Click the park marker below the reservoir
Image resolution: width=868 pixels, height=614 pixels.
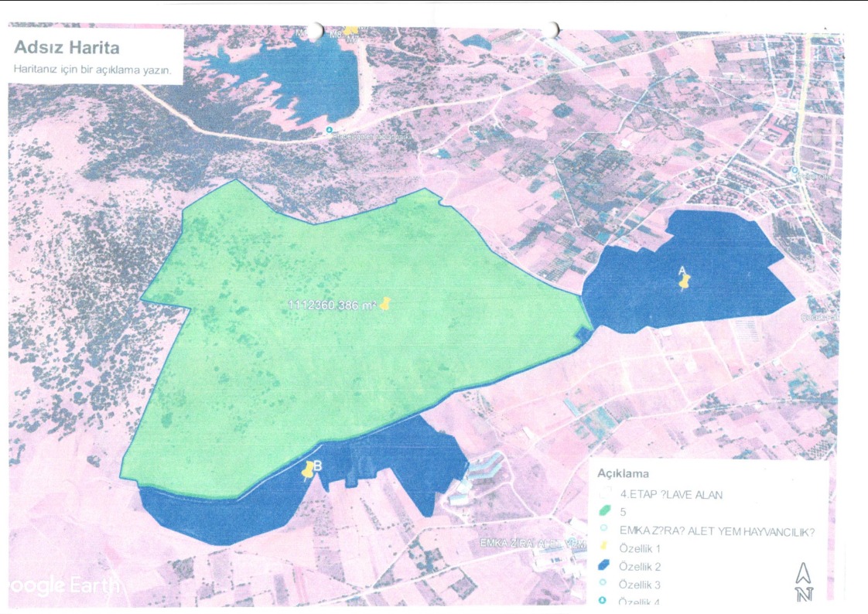tap(330, 130)
